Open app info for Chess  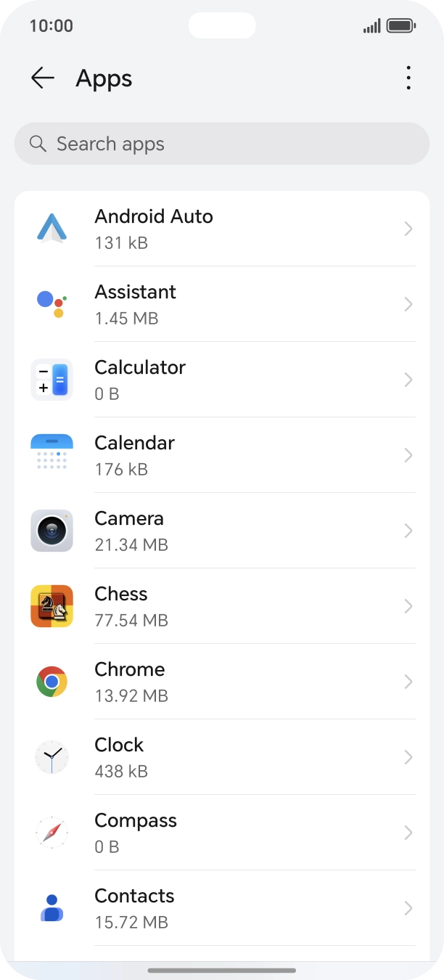coord(408,606)
